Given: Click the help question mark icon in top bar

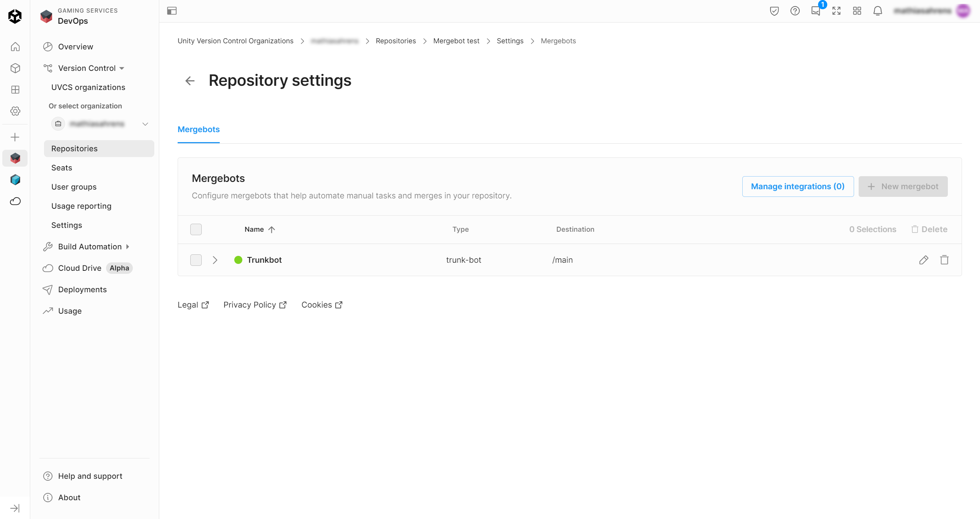Looking at the screenshot, I should coord(795,11).
